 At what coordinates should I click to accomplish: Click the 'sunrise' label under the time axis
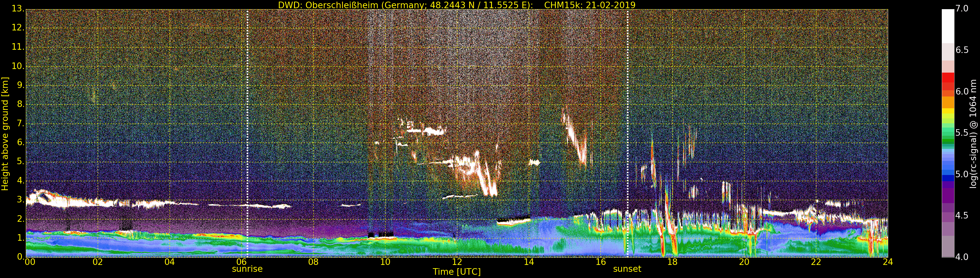247,269
